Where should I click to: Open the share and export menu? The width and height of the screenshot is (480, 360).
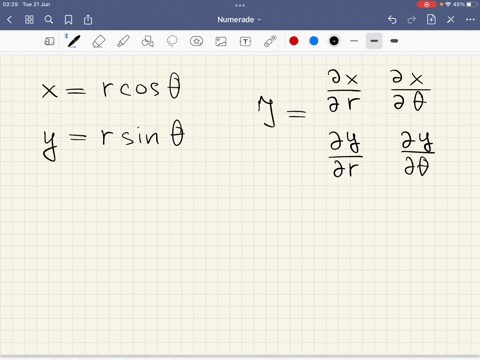coord(88,20)
